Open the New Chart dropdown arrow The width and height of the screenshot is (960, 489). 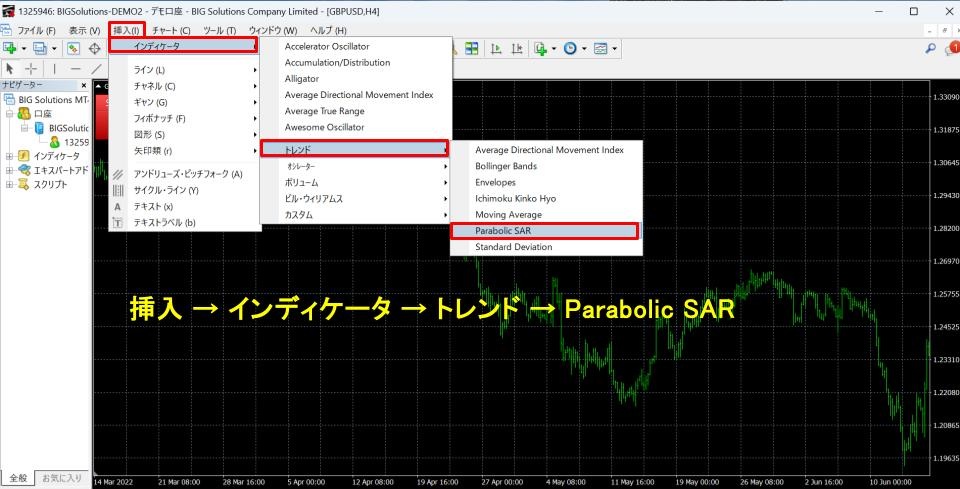tap(24, 48)
